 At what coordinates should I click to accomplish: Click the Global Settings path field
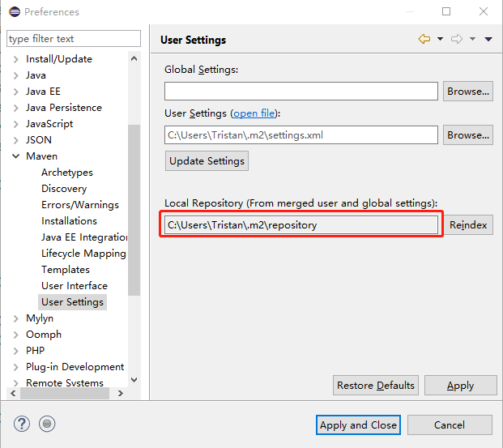click(x=301, y=92)
